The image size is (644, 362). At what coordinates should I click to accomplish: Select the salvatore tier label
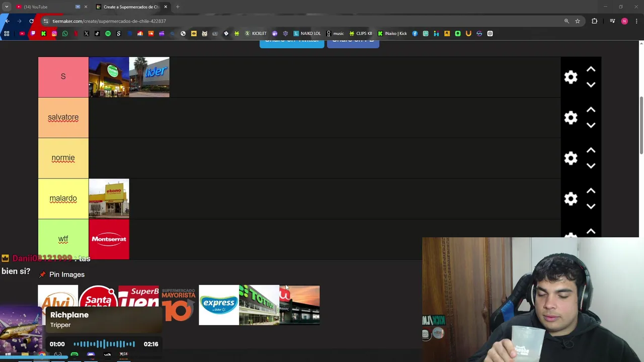coord(63,117)
